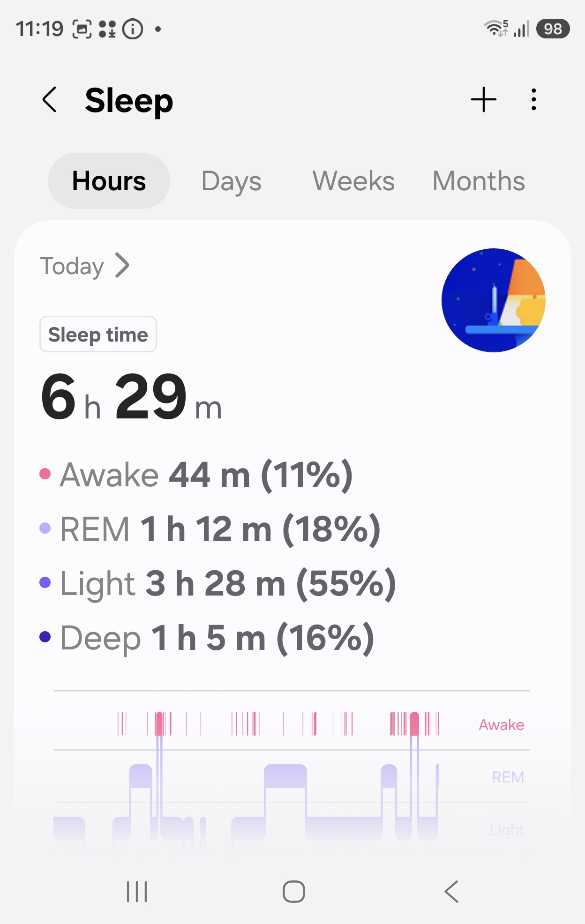Tap the battery level indicator

tap(553, 29)
